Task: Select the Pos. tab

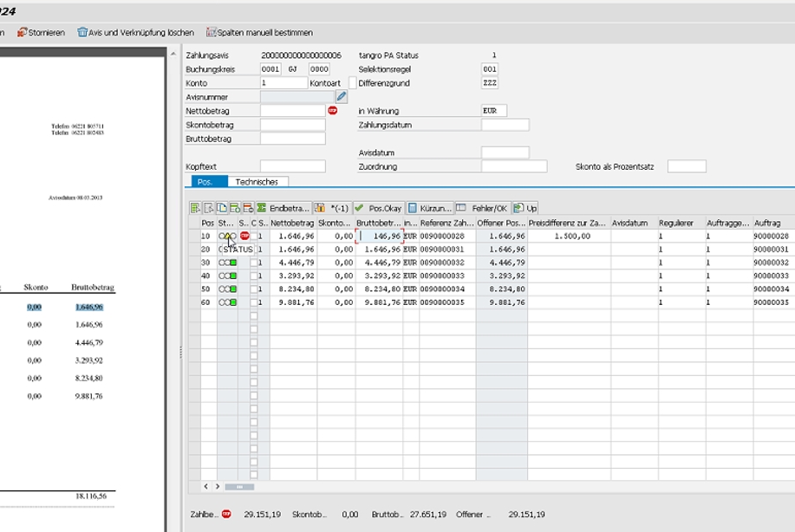Action: pos(205,182)
